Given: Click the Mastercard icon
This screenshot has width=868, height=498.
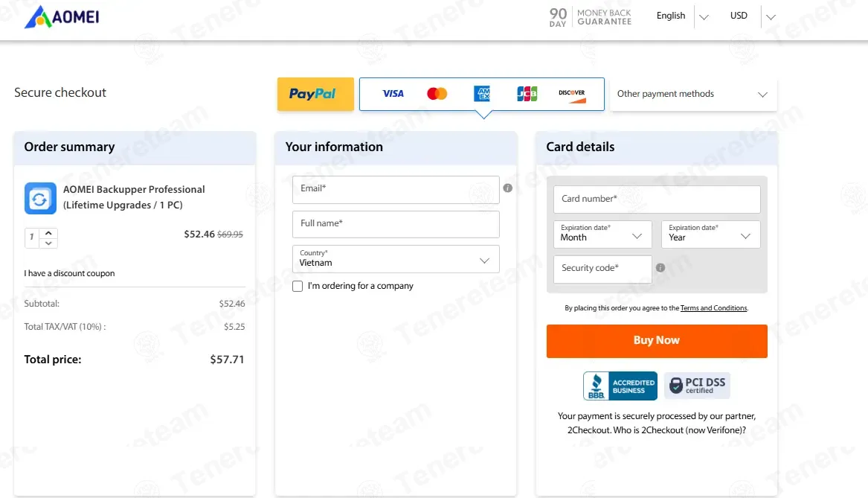Looking at the screenshot, I should 437,94.
